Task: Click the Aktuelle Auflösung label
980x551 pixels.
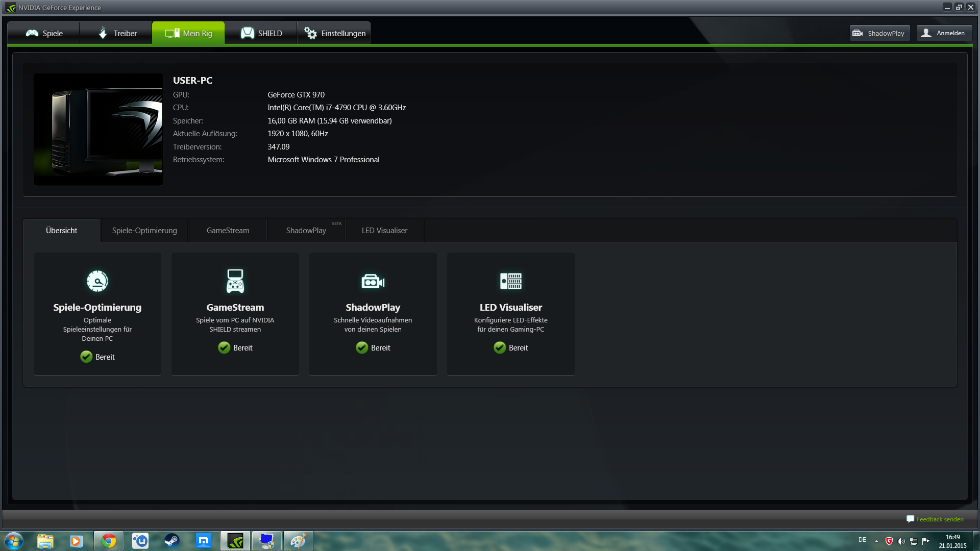Action: [x=205, y=134]
